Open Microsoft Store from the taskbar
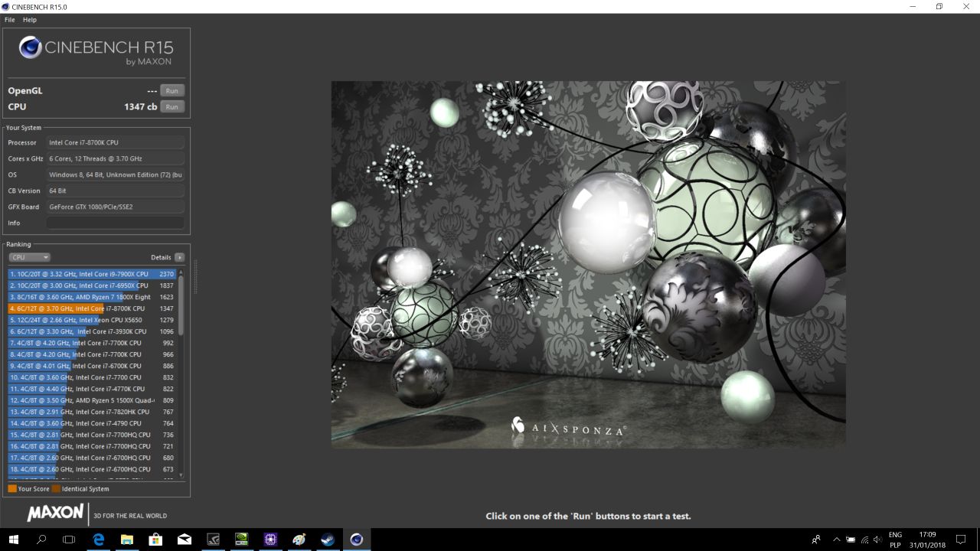Screen dimensions: 980x551 [155, 540]
